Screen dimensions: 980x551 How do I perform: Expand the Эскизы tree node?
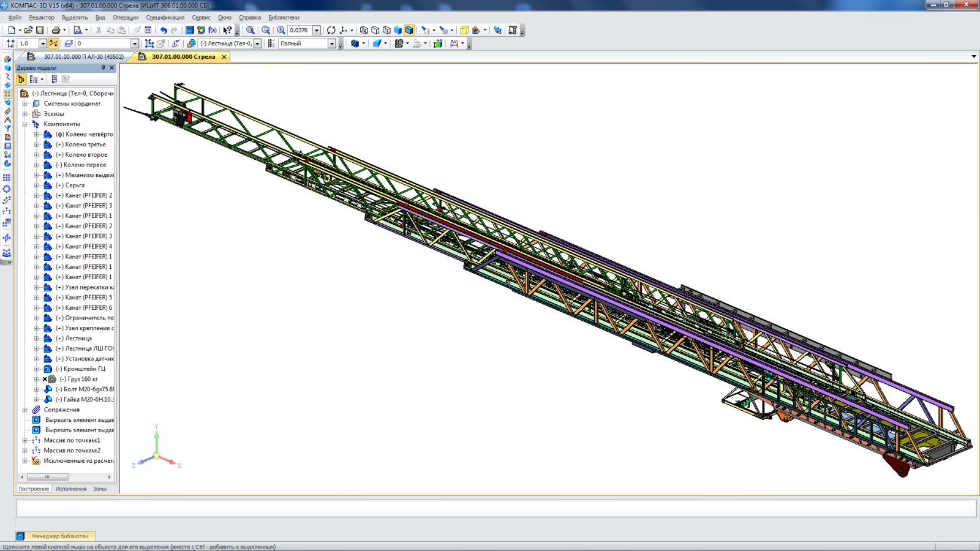coord(25,114)
